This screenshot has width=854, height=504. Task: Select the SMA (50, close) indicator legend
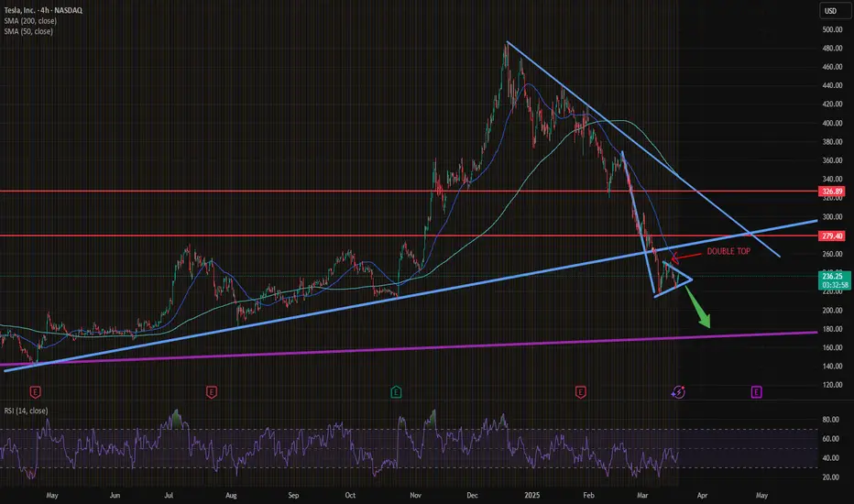28,31
